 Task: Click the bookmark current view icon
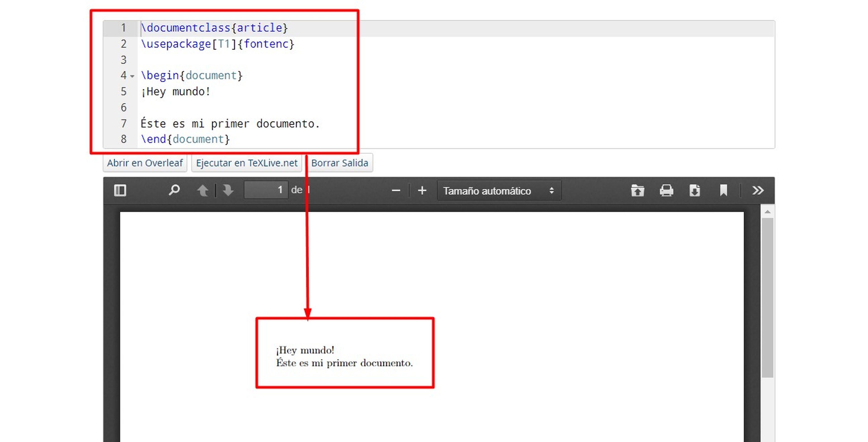click(x=723, y=191)
